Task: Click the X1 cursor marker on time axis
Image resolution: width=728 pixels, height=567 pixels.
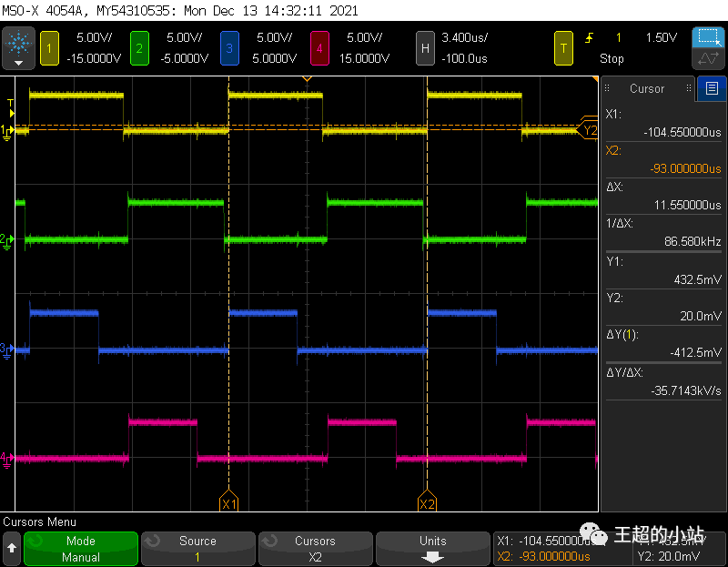Action: pos(229,503)
